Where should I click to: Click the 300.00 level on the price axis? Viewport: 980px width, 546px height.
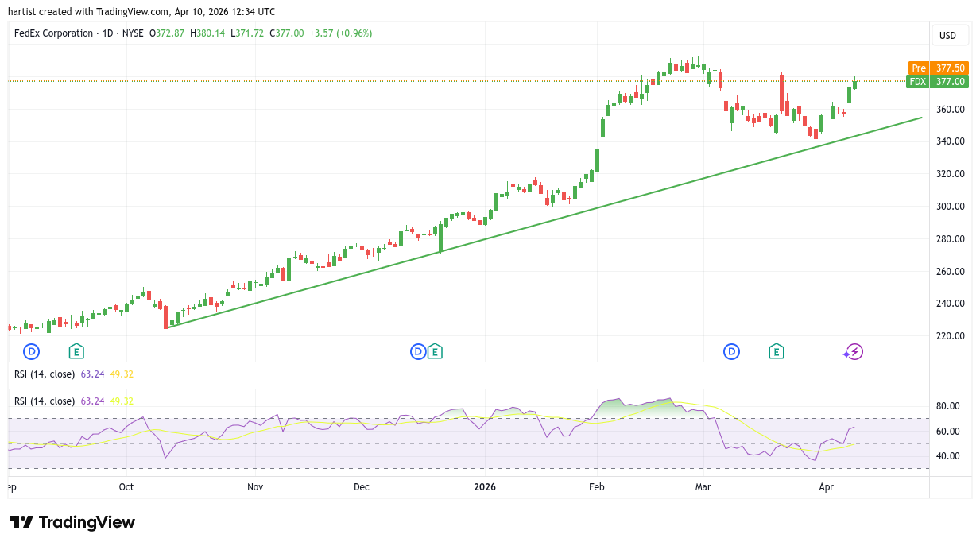tap(951, 207)
